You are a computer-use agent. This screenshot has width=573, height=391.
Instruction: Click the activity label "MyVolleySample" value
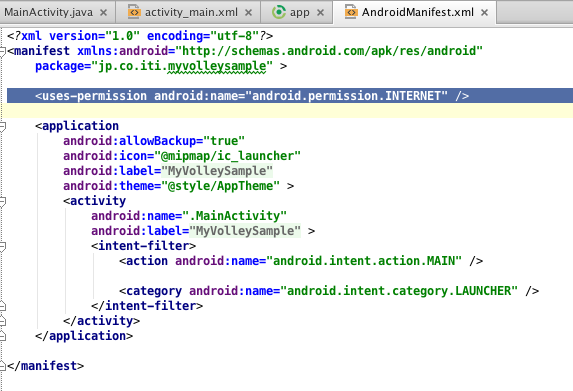coord(245,231)
